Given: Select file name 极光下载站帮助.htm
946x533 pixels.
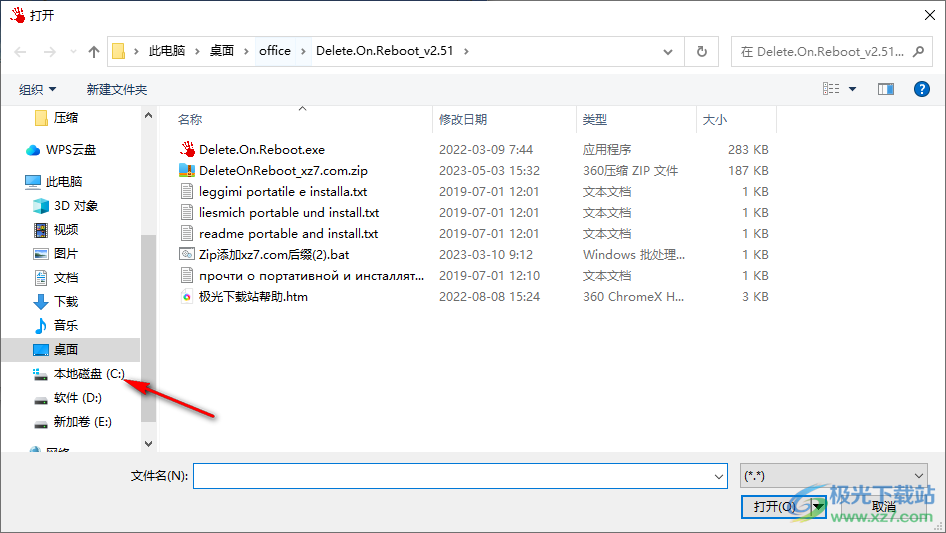Looking at the screenshot, I should pyautogui.click(x=253, y=297).
